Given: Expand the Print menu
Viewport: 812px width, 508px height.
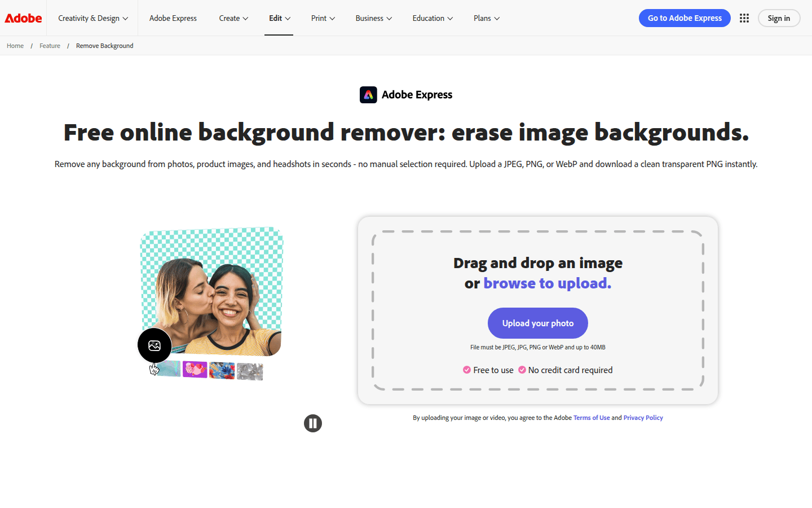Looking at the screenshot, I should (323, 18).
